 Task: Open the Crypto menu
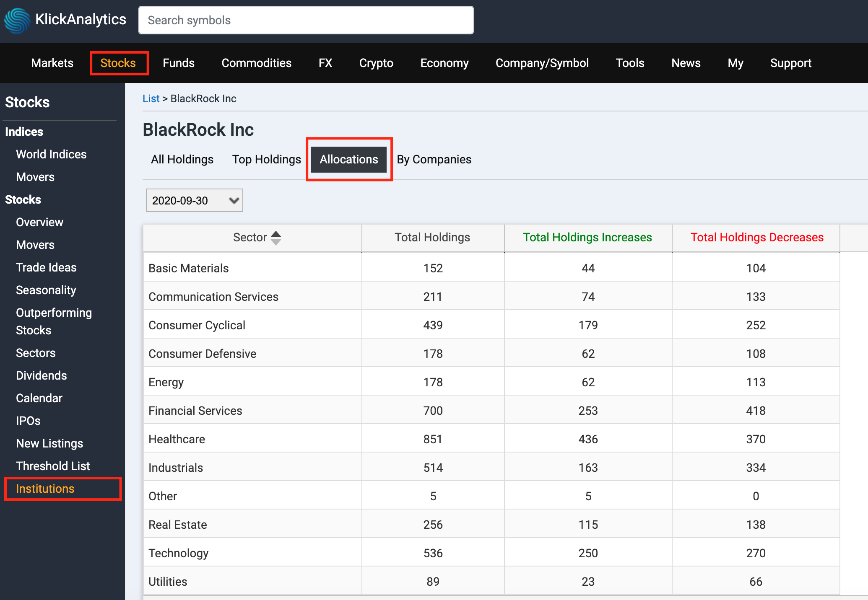(376, 63)
